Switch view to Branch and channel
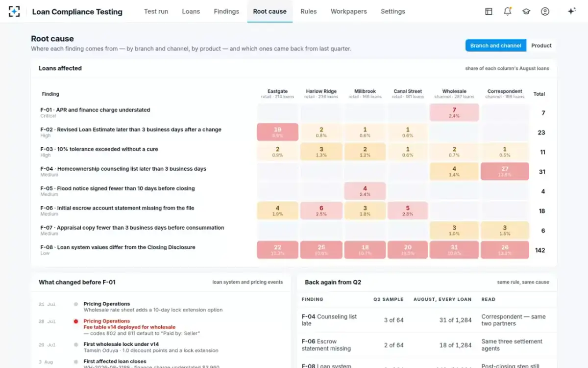This screenshot has height=368, width=588. click(x=495, y=46)
